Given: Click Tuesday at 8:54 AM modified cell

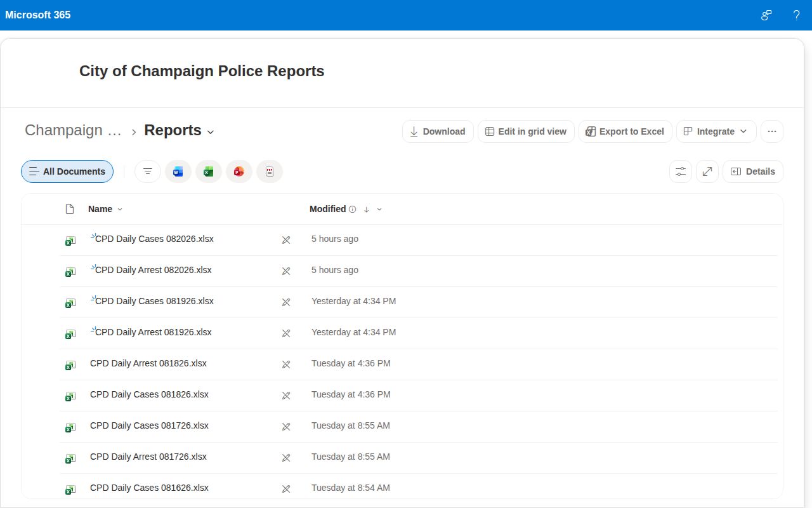Looking at the screenshot, I should [351, 488].
